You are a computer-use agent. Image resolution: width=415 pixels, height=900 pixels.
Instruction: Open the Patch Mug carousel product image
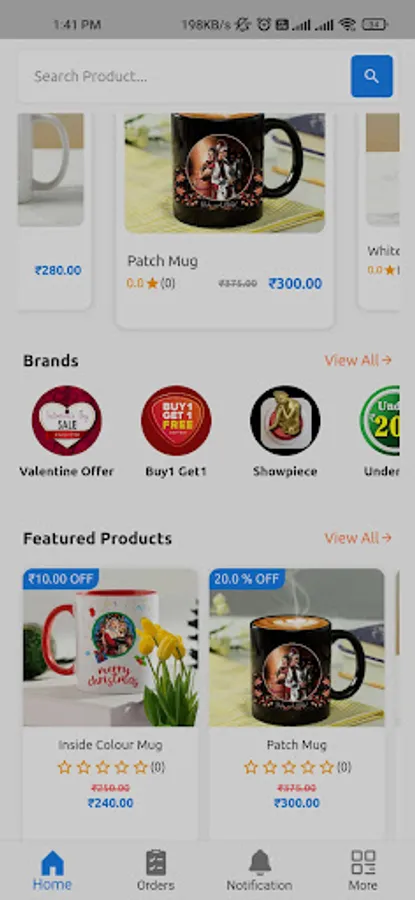pyautogui.click(x=224, y=173)
